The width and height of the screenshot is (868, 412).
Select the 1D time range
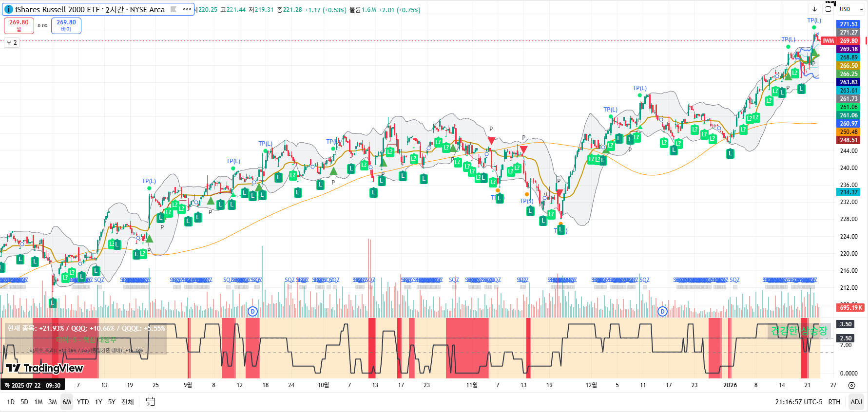click(11, 402)
